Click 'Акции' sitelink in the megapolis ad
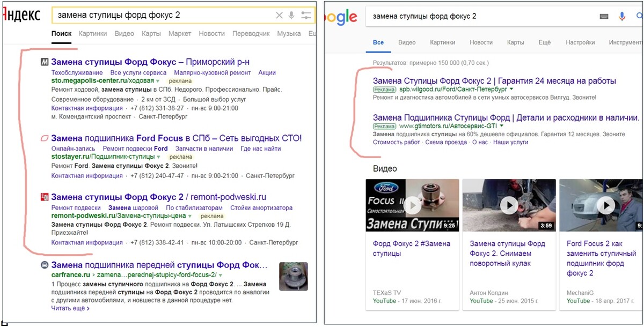The width and height of the screenshot is (644, 327). pyautogui.click(x=267, y=72)
